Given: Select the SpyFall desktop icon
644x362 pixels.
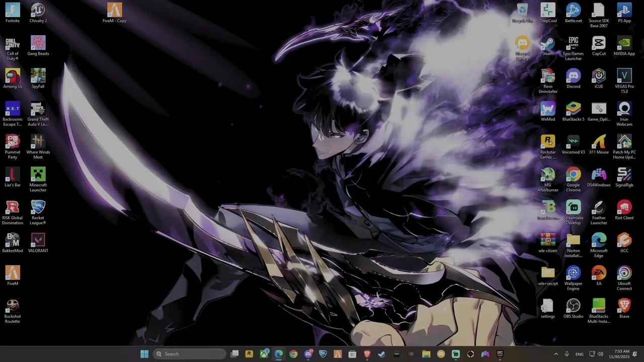Looking at the screenshot, I should 38,78.
